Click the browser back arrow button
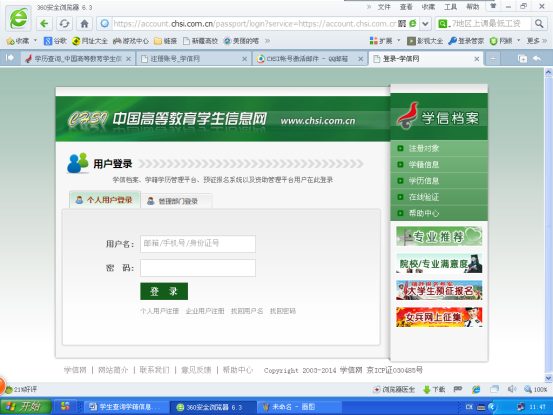 click(44, 24)
